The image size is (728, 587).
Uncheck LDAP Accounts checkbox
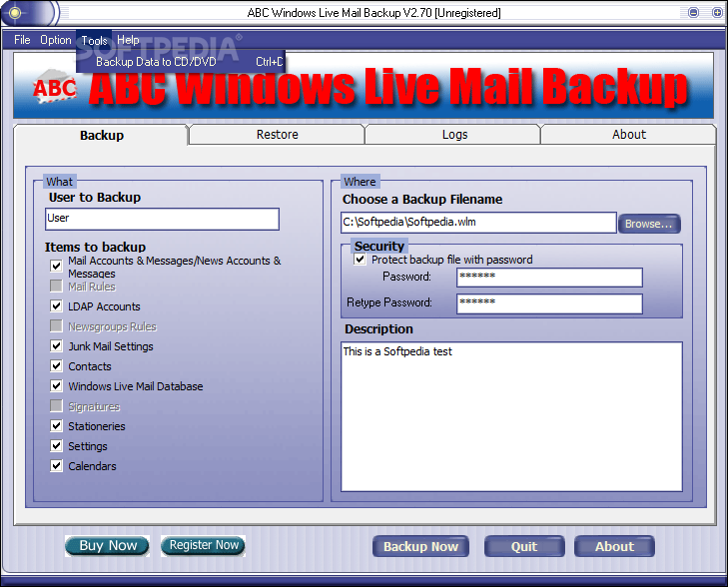pyautogui.click(x=56, y=305)
